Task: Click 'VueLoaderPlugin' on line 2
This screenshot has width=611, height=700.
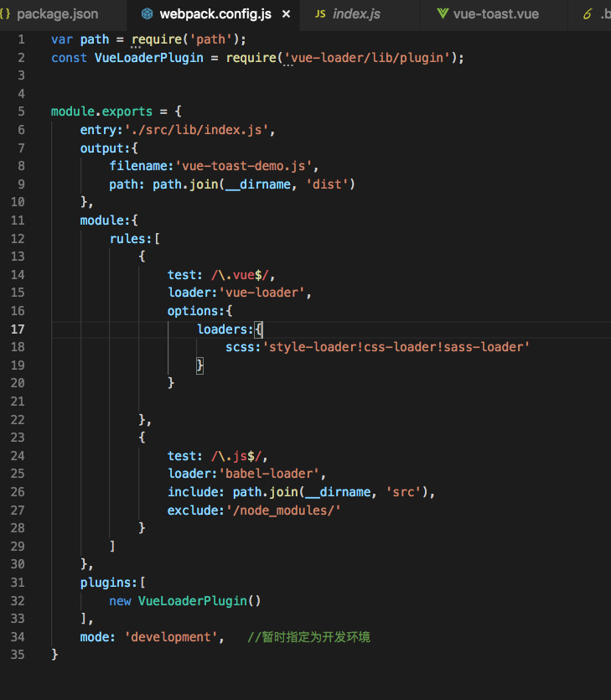Action: tap(148, 58)
